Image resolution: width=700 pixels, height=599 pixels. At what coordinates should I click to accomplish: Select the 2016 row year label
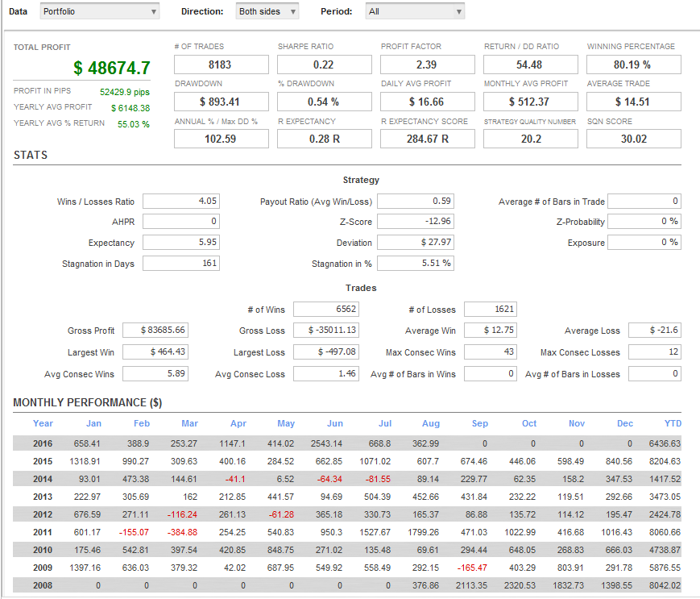coord(43,443)
